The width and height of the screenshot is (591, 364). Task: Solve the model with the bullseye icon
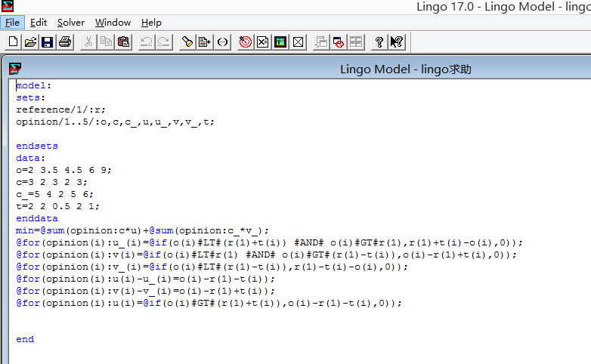coord(246,42)
